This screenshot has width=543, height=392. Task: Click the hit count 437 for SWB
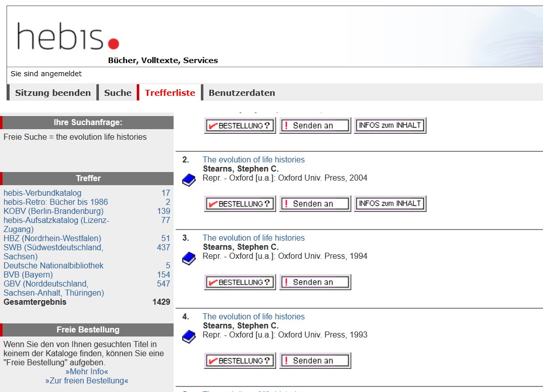tap(164, 247)
